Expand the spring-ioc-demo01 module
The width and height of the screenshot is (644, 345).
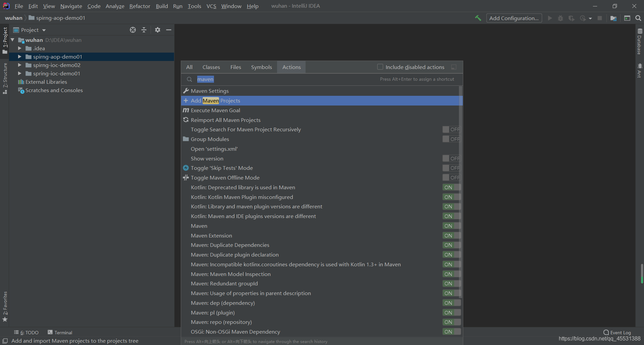click(x=20, y=73)
